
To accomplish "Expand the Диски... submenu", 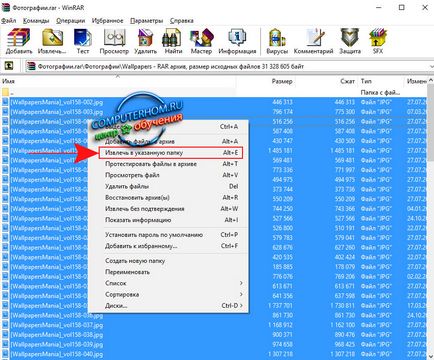I will tap(168, 305).
